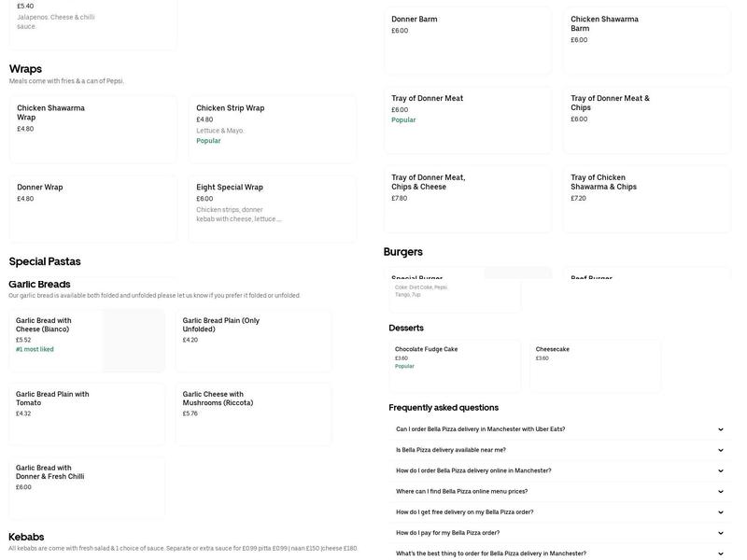Expand 'How do I order Bella Pizza delivery online' question
The width and height of the screenshot is (747, 560).
720,471
